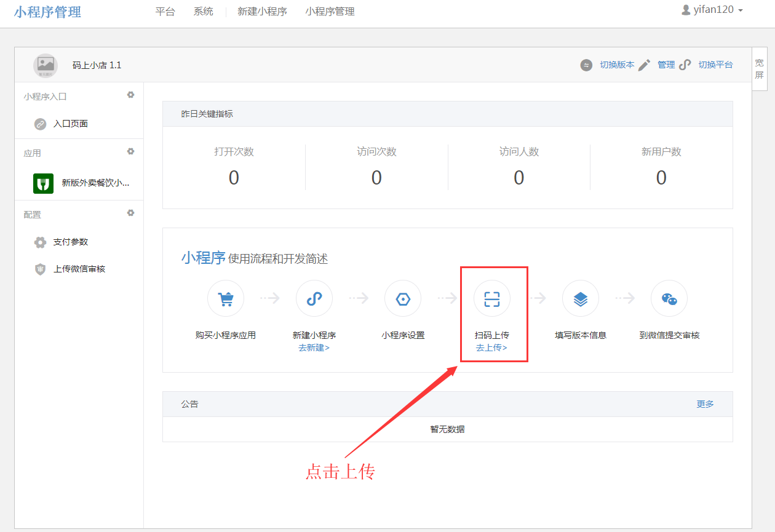Click 切换版本 to switch version
775x532 pixels.
[616, 65]
